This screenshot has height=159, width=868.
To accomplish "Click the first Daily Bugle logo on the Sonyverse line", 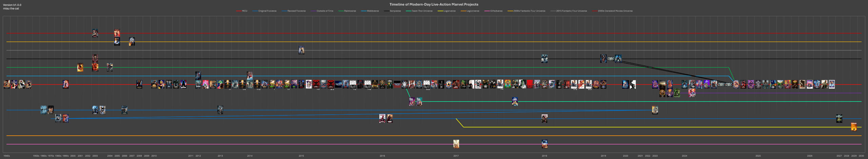I will tap(611, 59).
